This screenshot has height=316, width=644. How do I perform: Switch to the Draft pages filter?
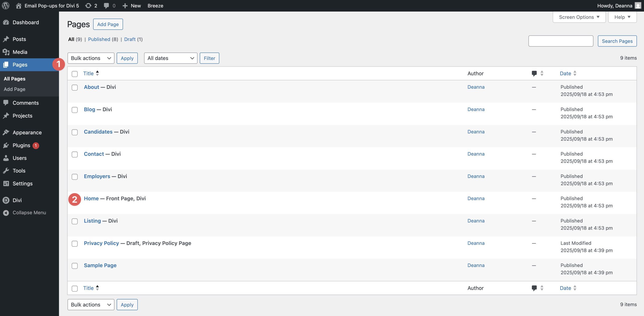[130, 39]
